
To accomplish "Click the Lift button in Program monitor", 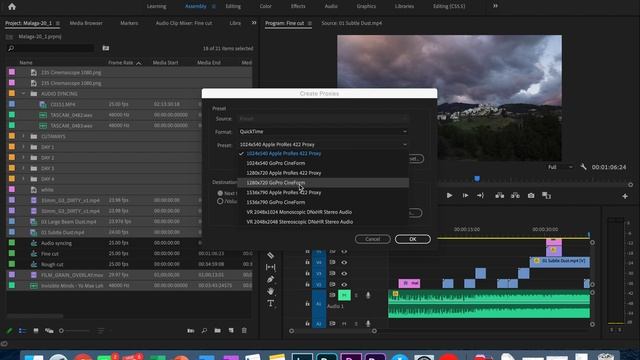I will [x=500, y=196].
